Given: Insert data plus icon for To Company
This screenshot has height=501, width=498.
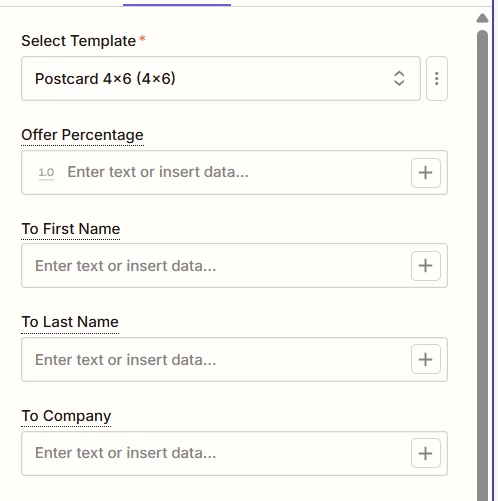Looking at the screenshot, I should pyautogui.click(x=426, y=453).
